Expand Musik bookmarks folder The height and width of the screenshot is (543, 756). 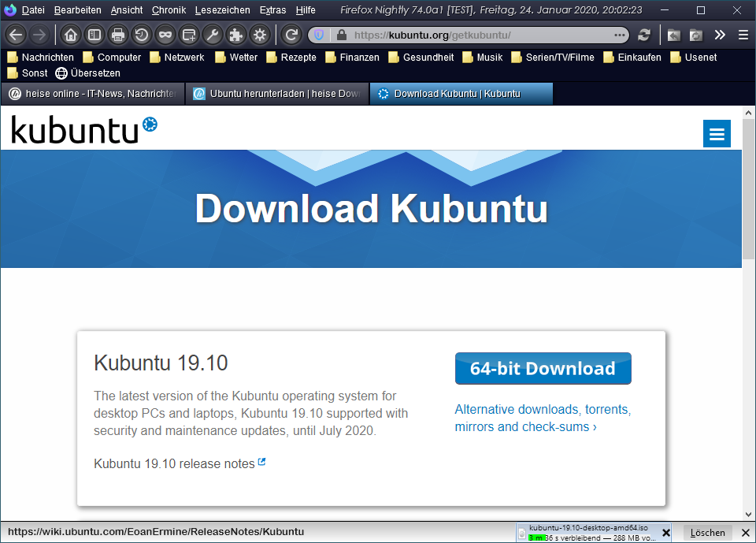(483, 58)
